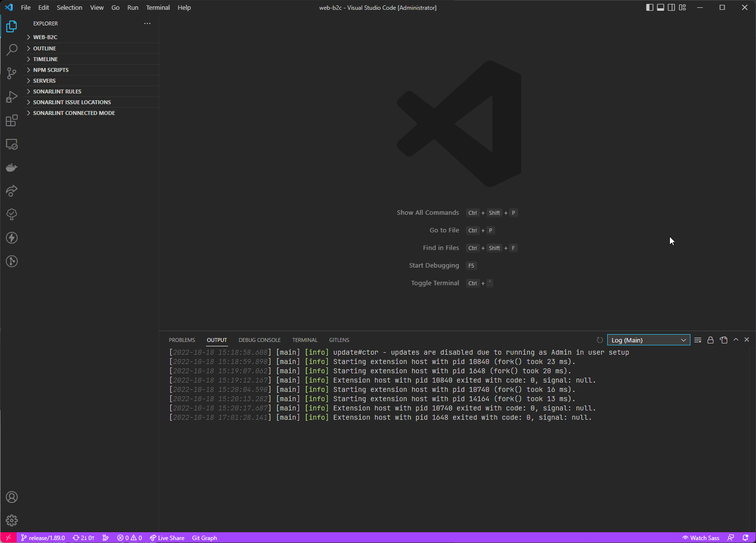Image resolution: width=756 pixels, height=543 pixels.
Task: Check problems count in status bar
Action: point(130,538)
